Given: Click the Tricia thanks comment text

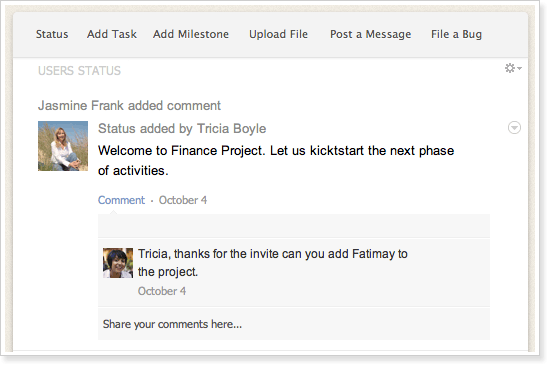Looking at the screenshot, I should click(273, 262).
